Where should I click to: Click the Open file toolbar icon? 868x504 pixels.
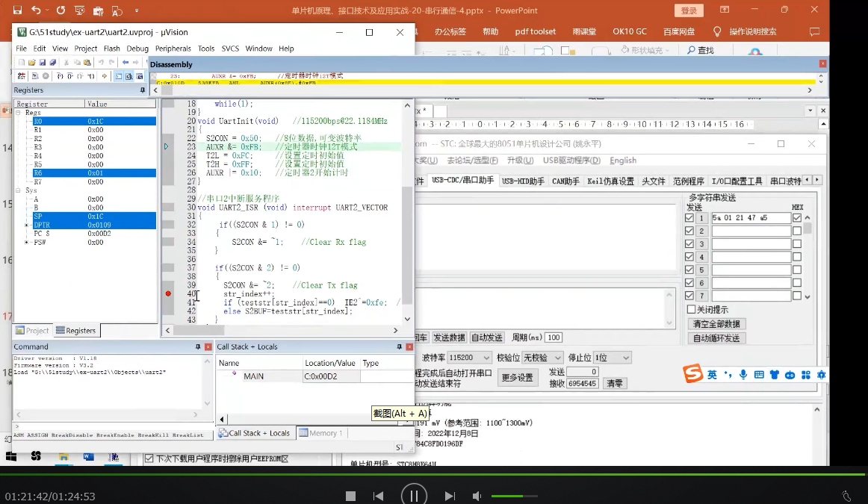31,63
